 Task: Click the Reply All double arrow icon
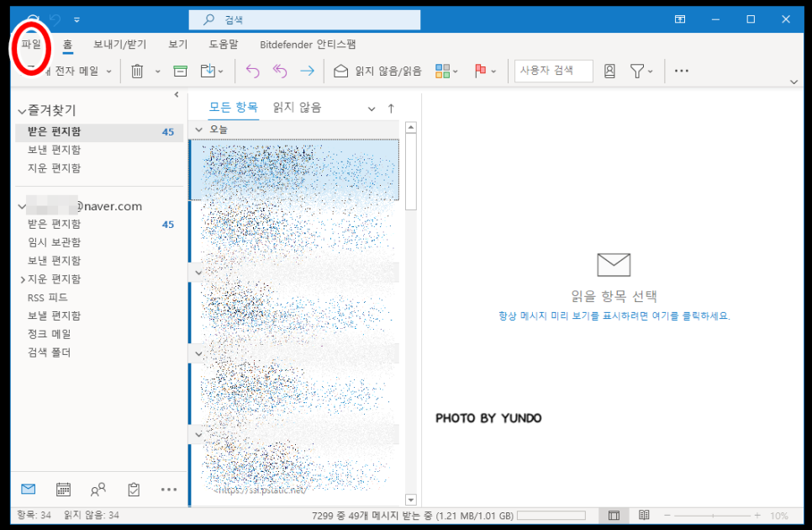point(280,71)
